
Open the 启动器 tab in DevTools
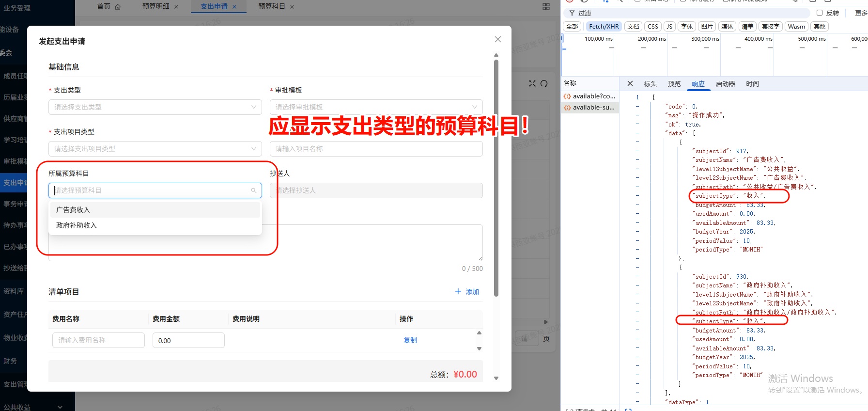(725, 84)
